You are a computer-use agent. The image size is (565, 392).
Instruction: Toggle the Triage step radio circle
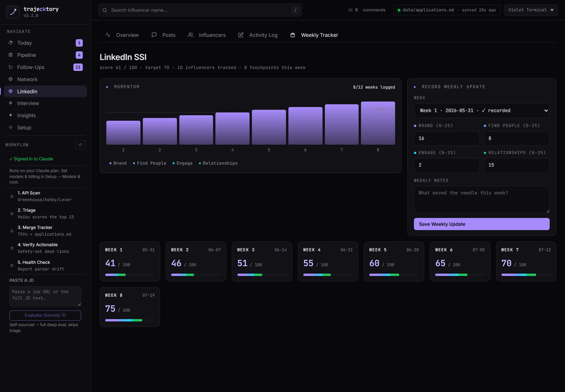[x=12, y=214]
